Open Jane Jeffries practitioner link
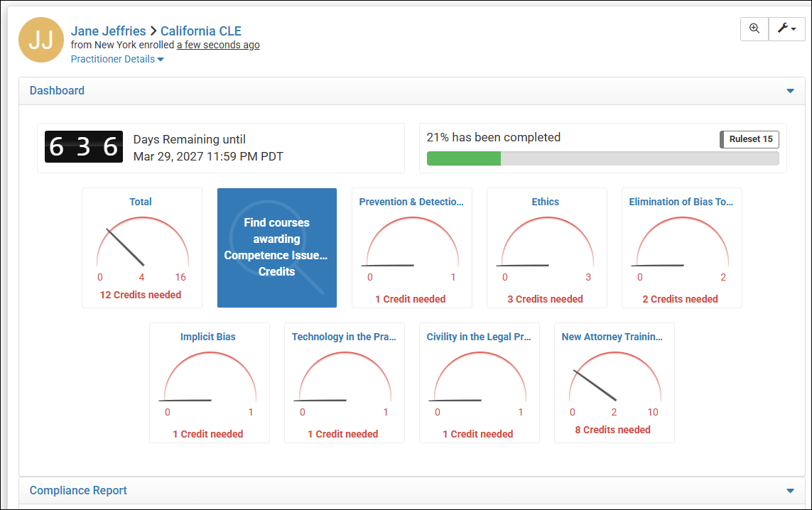Image resolution: width=812 pixels, height=510 pixels. coord(108,31)
